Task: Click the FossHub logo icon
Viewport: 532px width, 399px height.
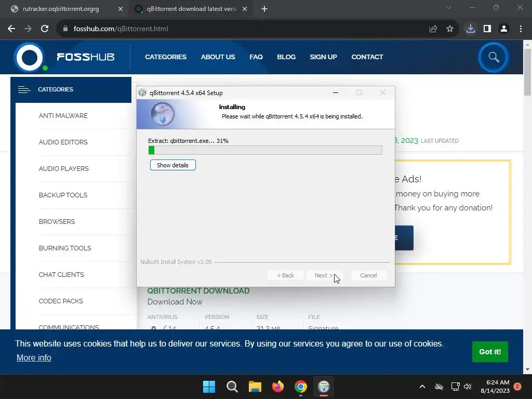Action: coord(30,57)
